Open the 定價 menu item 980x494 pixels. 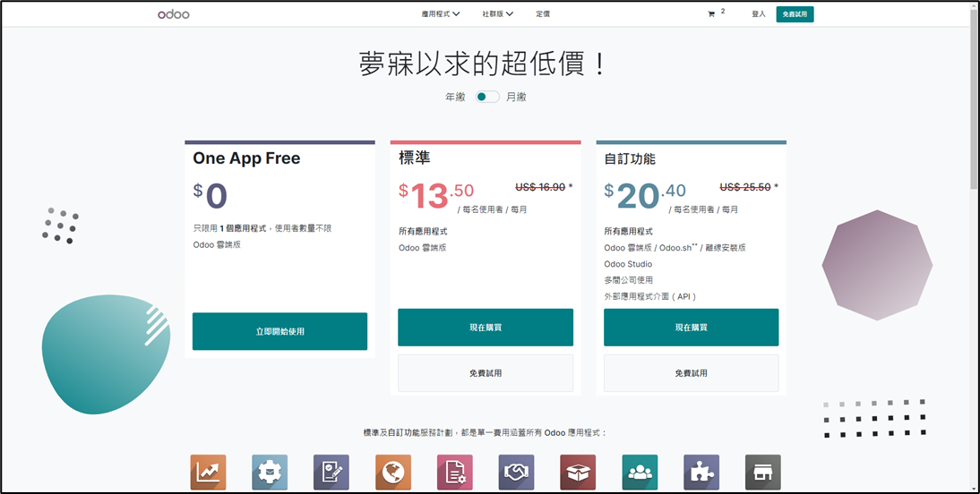(x=543, y=13)
